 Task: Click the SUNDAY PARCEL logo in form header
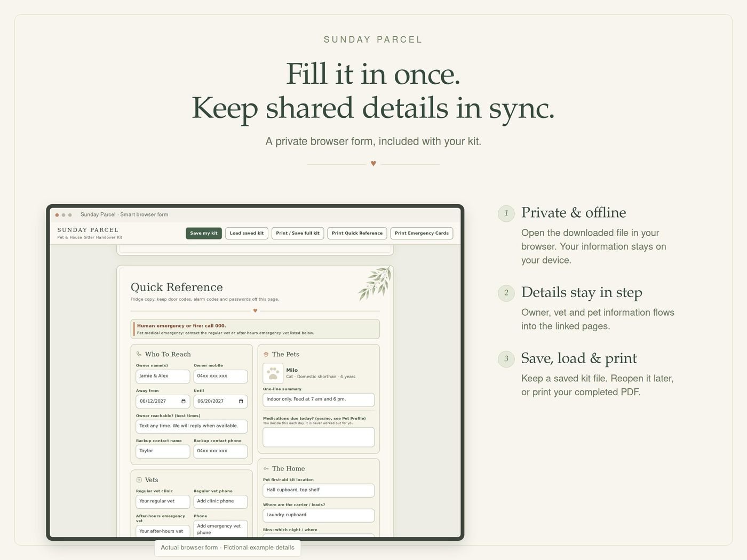click(x=88, y=230)
